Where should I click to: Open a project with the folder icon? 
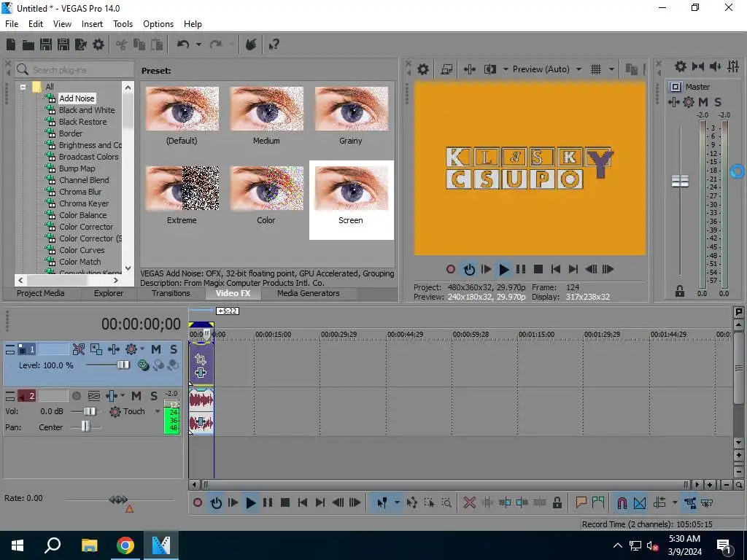(28, 44)
